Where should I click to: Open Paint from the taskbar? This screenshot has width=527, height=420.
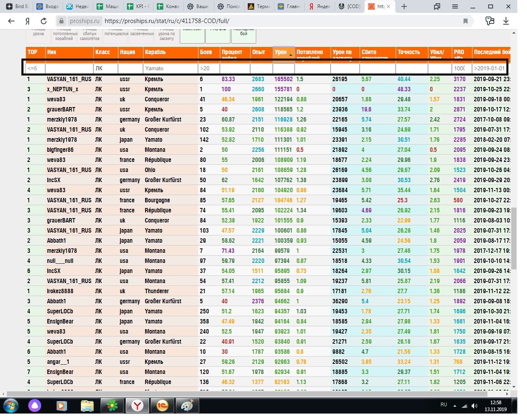pos(187,405)
